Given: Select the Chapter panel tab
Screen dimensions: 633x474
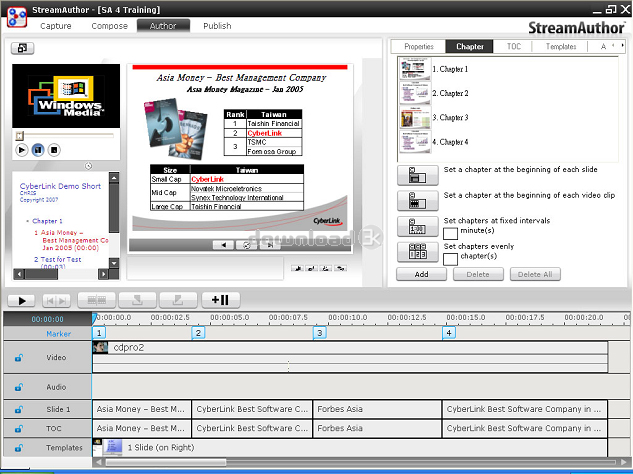Looking at the screenshot, I should click(x=470, y=46).
